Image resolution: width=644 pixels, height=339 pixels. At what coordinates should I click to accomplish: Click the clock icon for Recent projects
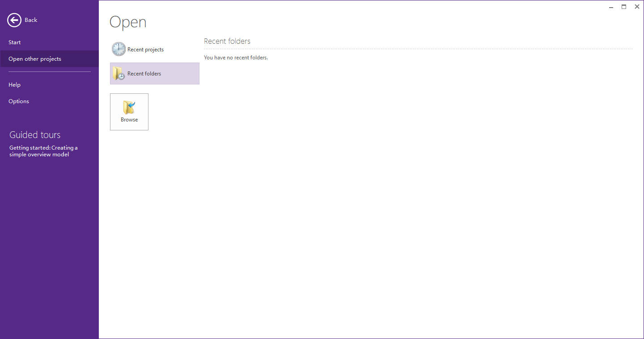pyautogui.click(x=119, y=49)
